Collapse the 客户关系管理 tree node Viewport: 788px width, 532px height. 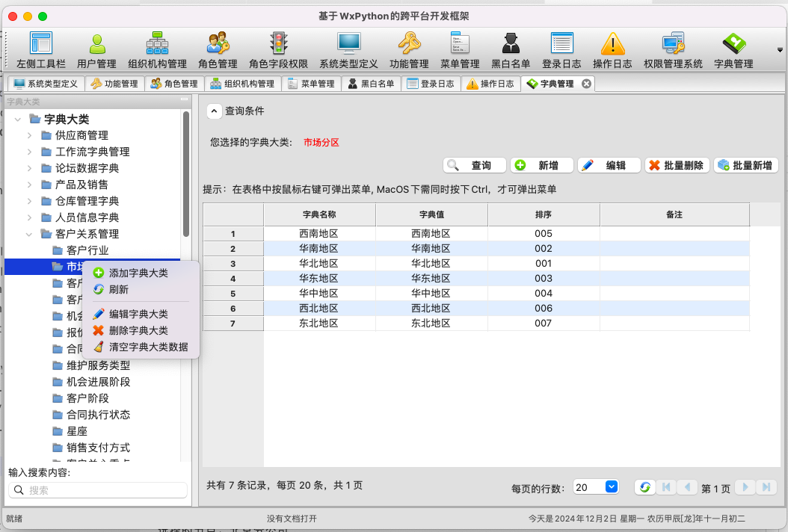click(x=29, y=234)
